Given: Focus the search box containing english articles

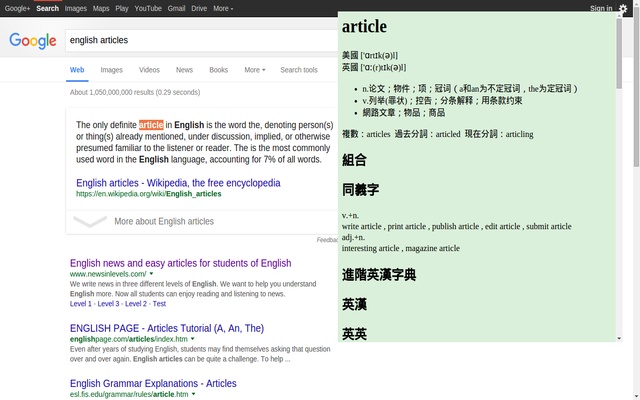Looking at the screenshot, I should [202, 40].
